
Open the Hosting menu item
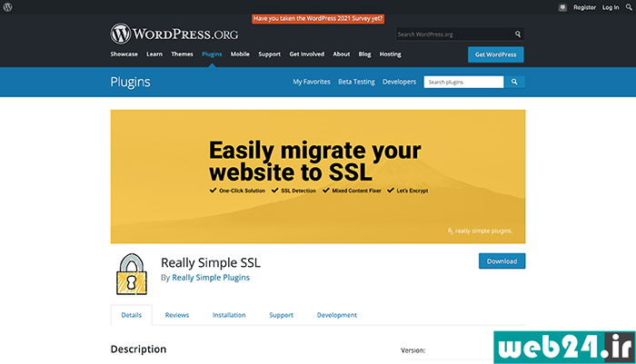(x=390, y=54)
